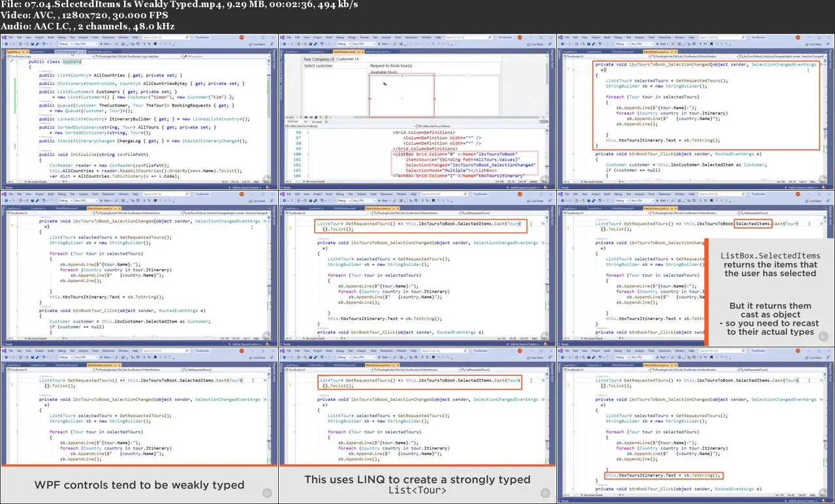Open File menu in AppData class frame
The image size is (835, 504).
10,37
